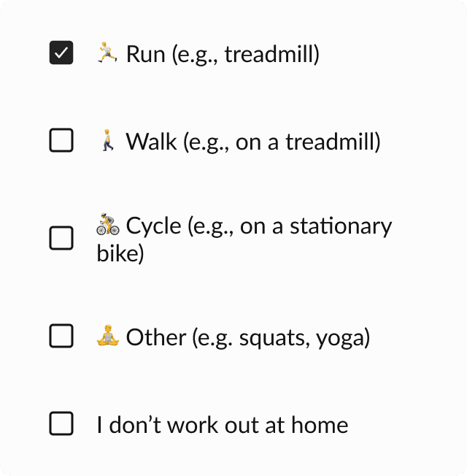Select the Other squats, yoga checkbox
467x476 pixels.
click(61, 336)
